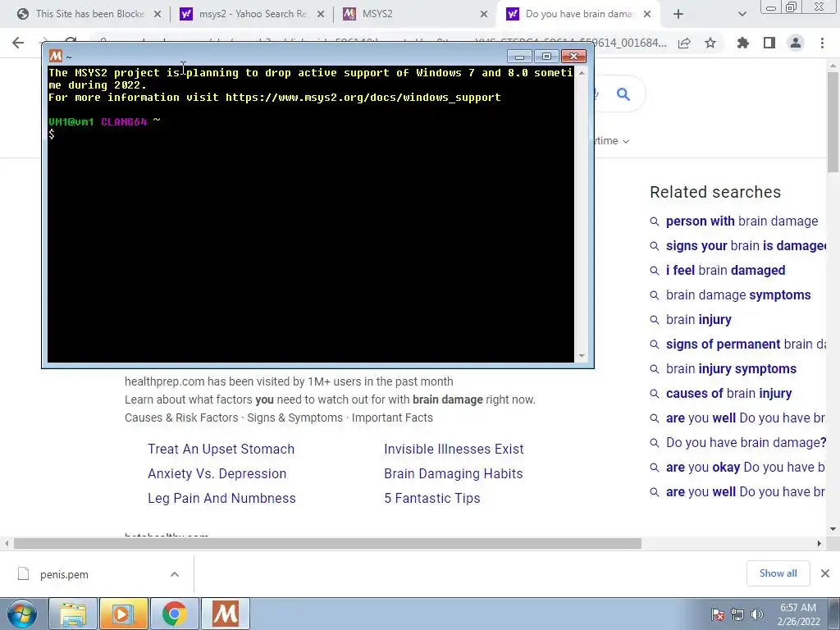Open 'signs your brain is damaged' search
The width and height of the screenshot is (840, 630).
point(746,246)
